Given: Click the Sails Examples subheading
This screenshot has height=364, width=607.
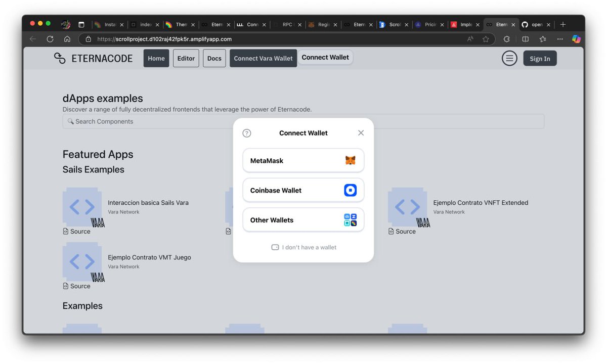Looking at the screenshot, I should (94, 169).
